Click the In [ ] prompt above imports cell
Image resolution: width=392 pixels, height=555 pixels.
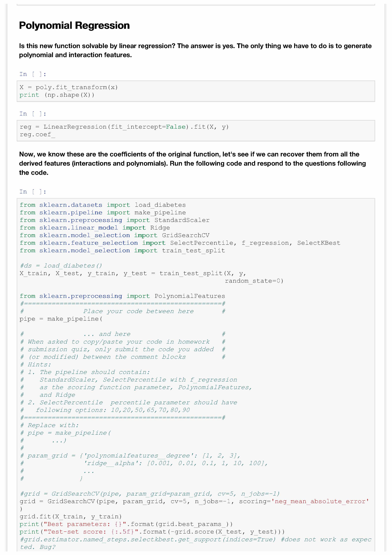33,192
